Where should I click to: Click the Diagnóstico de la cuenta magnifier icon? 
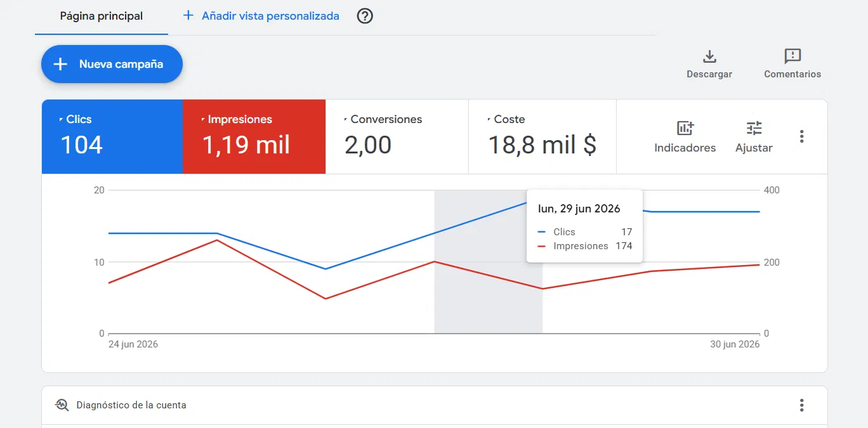coord(62,405)
